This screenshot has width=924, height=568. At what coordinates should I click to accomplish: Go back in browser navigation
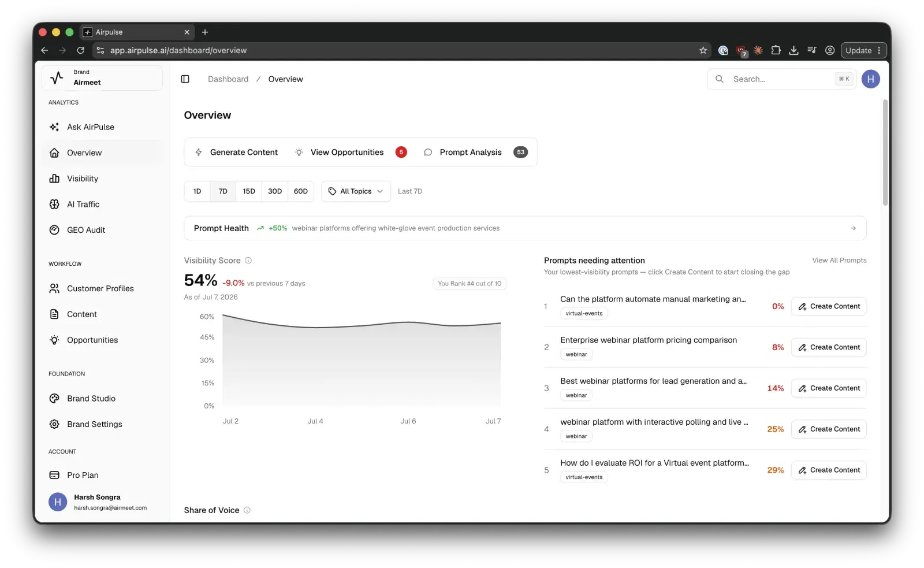click(44, 50)
